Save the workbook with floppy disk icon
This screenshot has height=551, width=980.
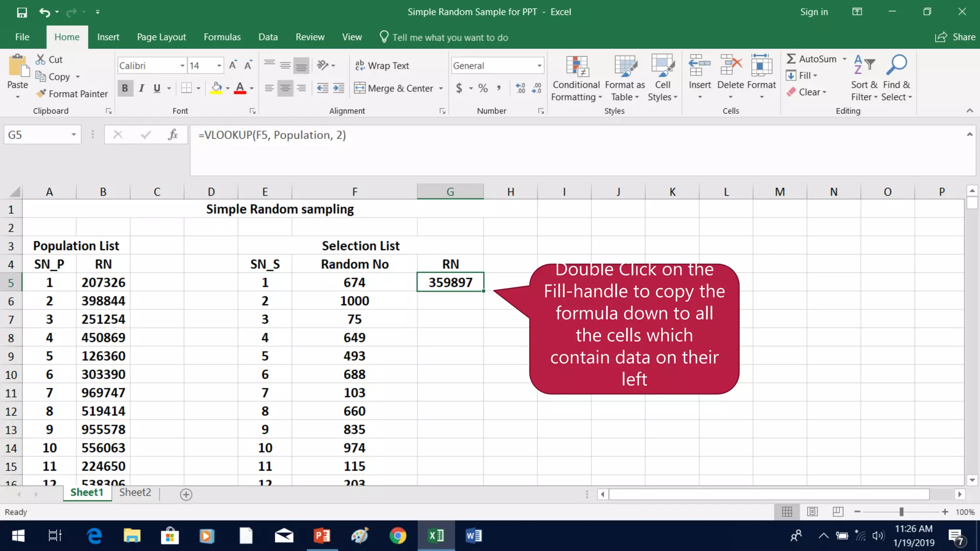22,12
